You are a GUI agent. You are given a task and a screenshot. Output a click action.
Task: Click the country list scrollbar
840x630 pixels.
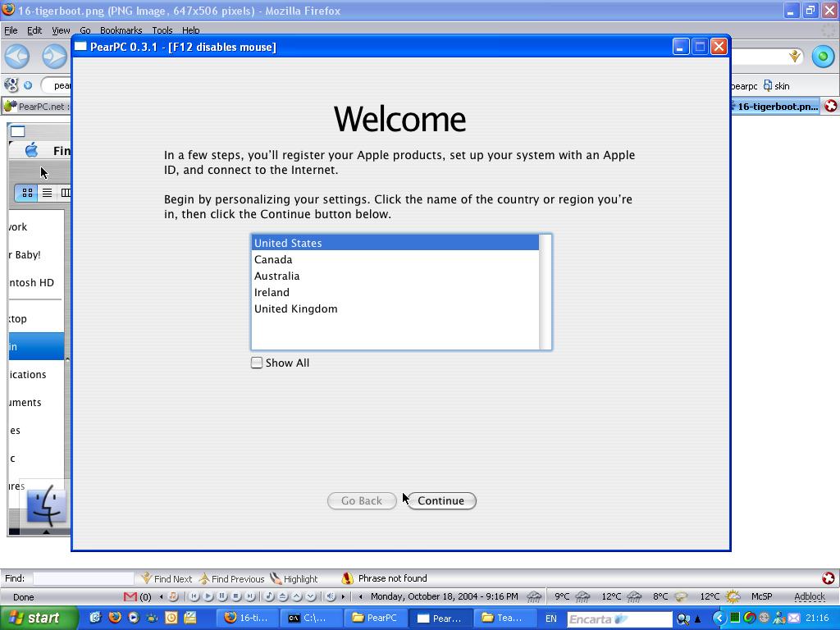pyautogui.click(x=546, y=292)
